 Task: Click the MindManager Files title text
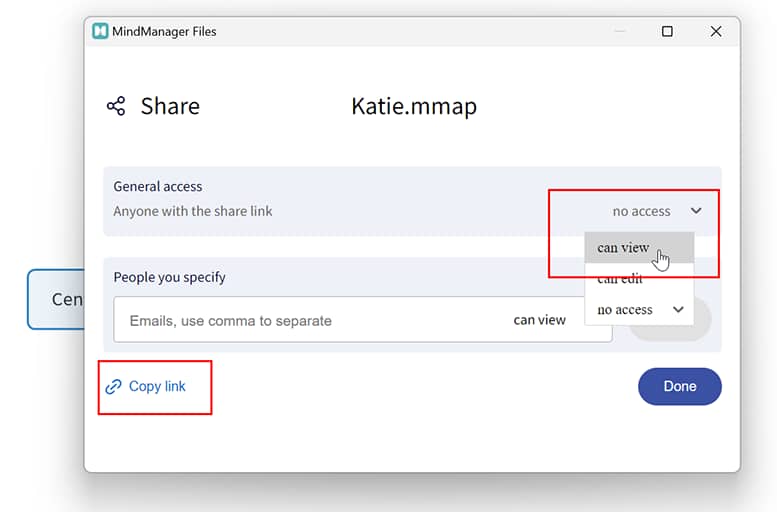pos(164,31)
